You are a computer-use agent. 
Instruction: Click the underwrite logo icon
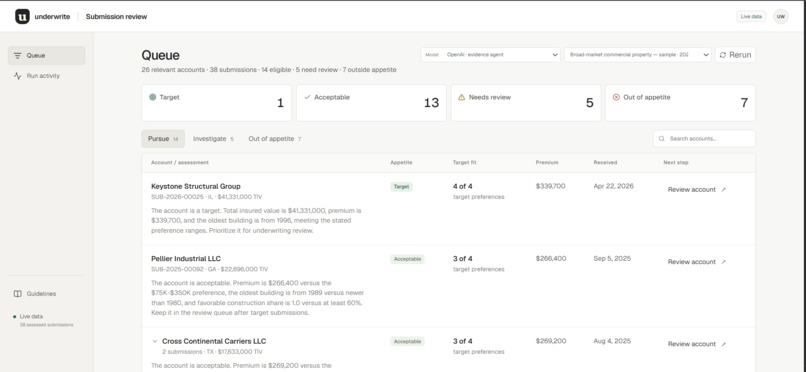(x=22, y=16)
